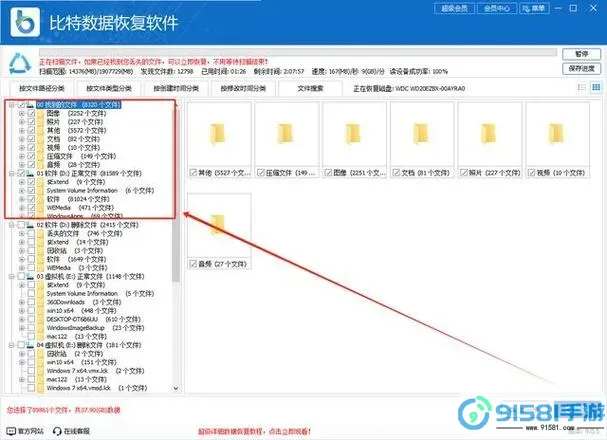This screenshot has width=607, height=440.
Task: Open the 文件搜索 tab
Action: click(x=310, y=89)
